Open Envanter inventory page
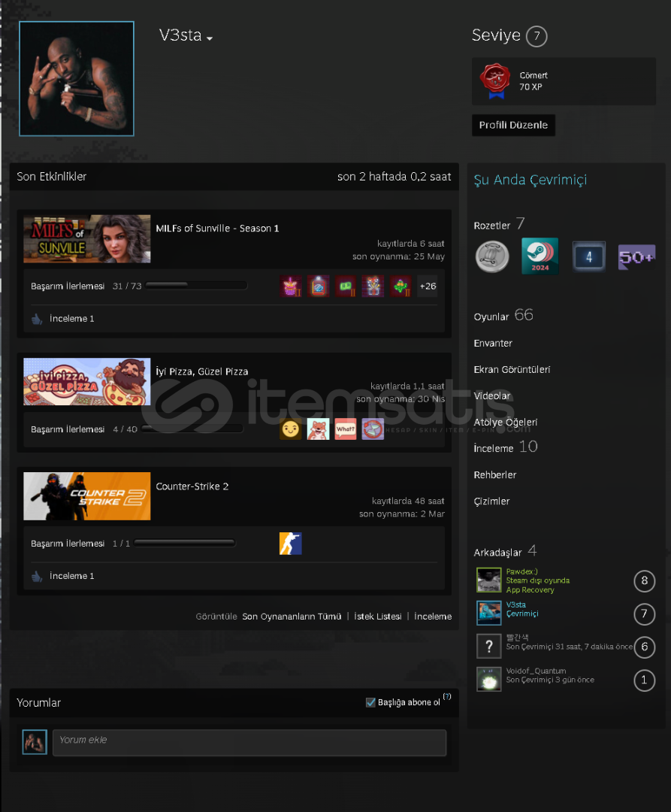Image resolution: width=671 pixels, height=812 pixels. click(492, 344)
